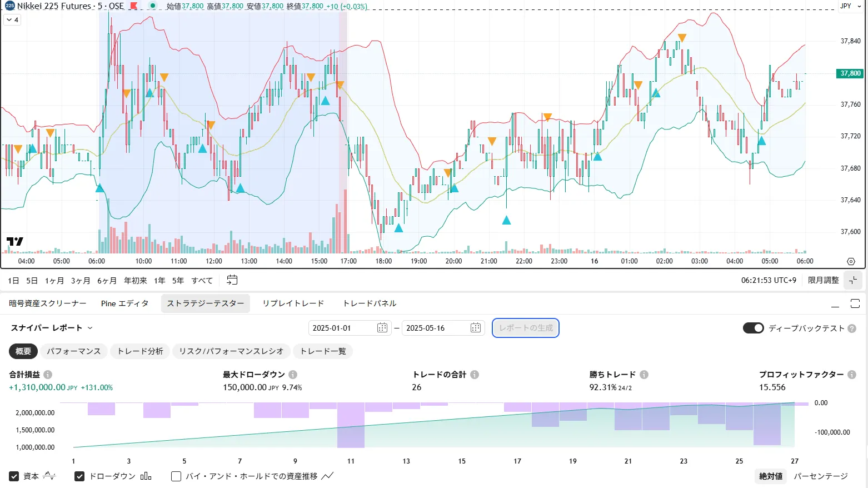Uncheck the 資本 checkbox
Viewport: 868px width, 488px height.
pyautogui.click(x=14, y=476)
